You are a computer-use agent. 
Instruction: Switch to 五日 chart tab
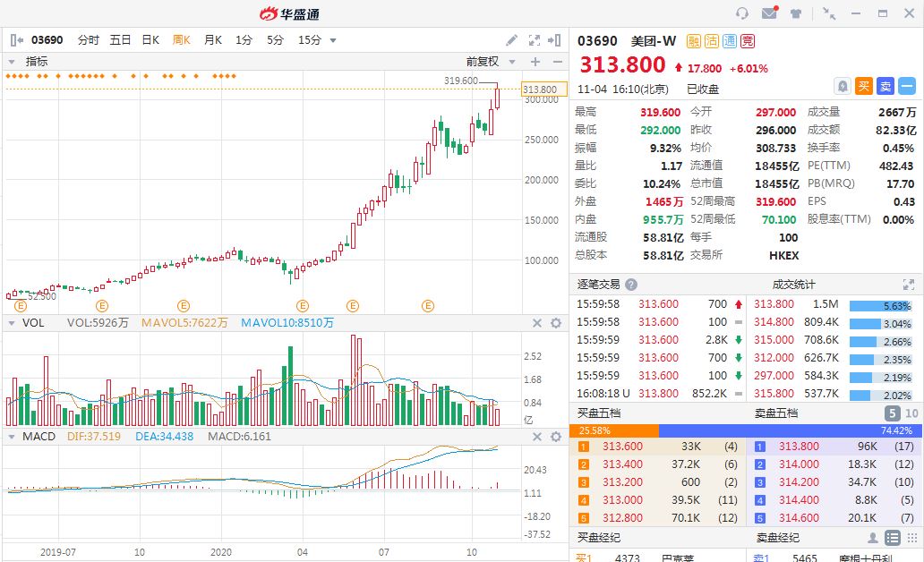click(120, 40)
